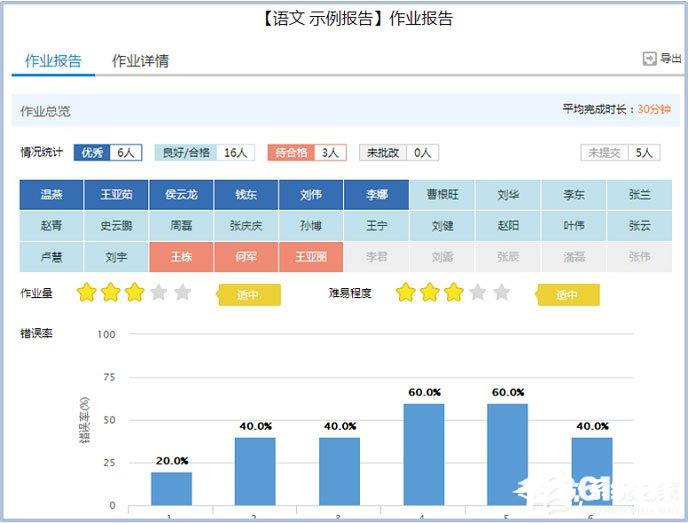688x523 pixels.
Task: View student 卢慧
Action: pyautogui.click(x=51, y=257)
